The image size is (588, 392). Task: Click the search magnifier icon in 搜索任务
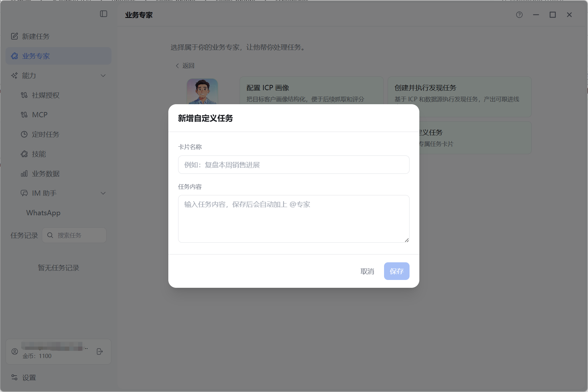(50, 235)
